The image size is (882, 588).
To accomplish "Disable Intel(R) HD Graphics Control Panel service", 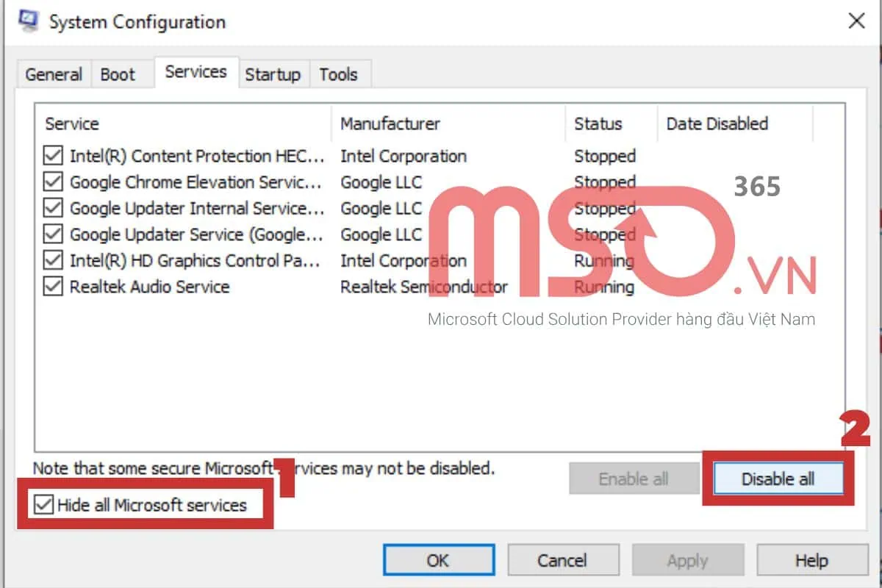I will (52, 260).
